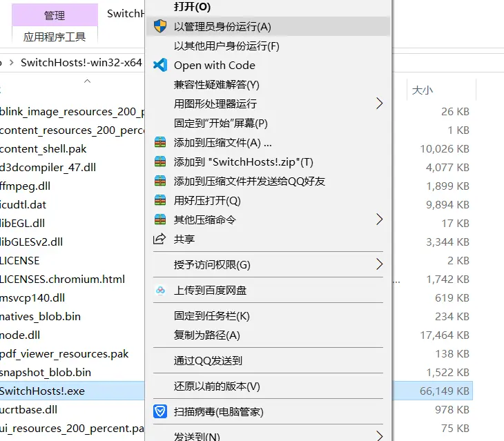Screen dimensions: 504x441
Task: Switch to the 管理 ribbon tab
Action: click(x=55, y=14)
